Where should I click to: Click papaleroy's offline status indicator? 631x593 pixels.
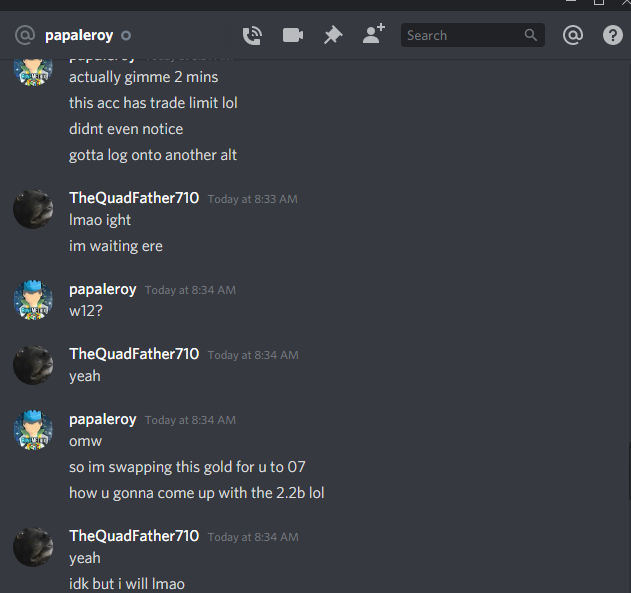(126, 36)
